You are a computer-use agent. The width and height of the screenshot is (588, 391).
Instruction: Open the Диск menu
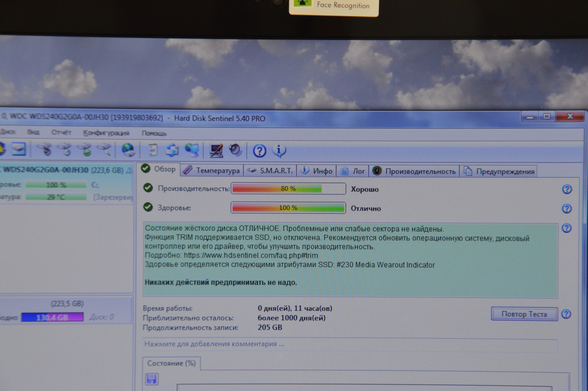[x=8, y=132]
